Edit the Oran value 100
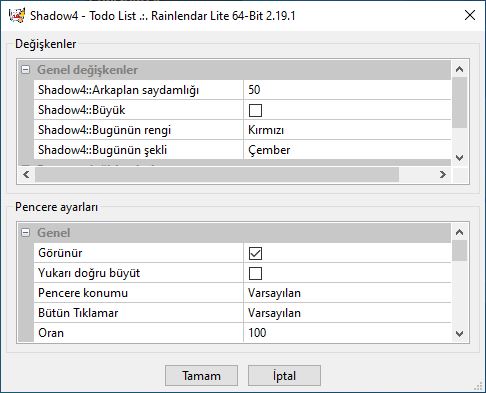486x393 pixels. tap(347, 333)
